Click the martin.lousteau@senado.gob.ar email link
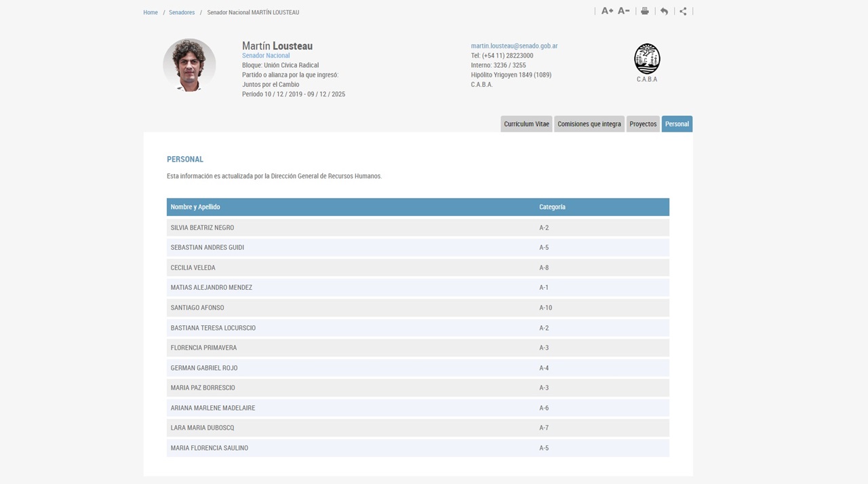 pos(514,45)
